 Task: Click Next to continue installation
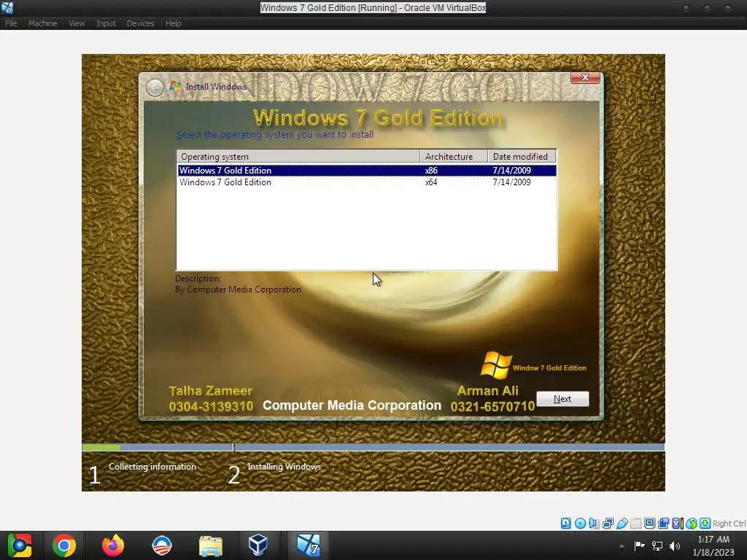(562, 399)
